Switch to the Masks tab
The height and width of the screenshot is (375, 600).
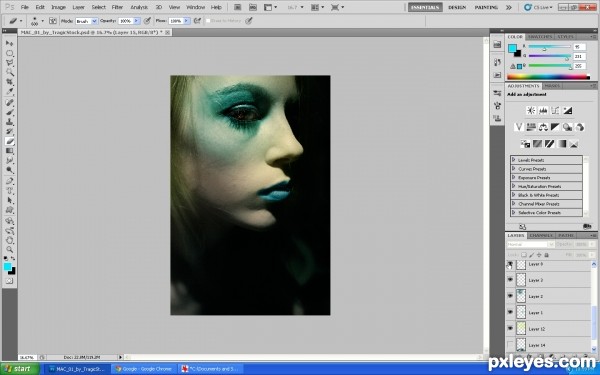click(552, 86)
